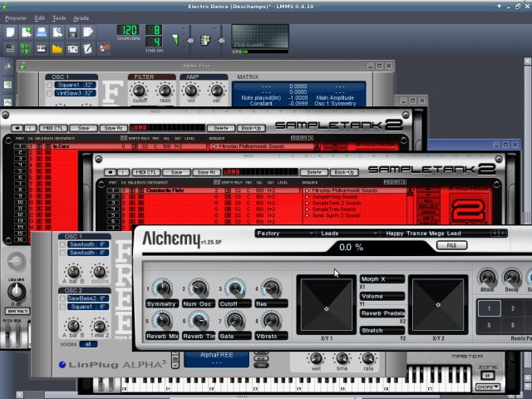Expand the SampleTank 2 Sounds folder
532x399 pixels.
[x=308, y=203]
